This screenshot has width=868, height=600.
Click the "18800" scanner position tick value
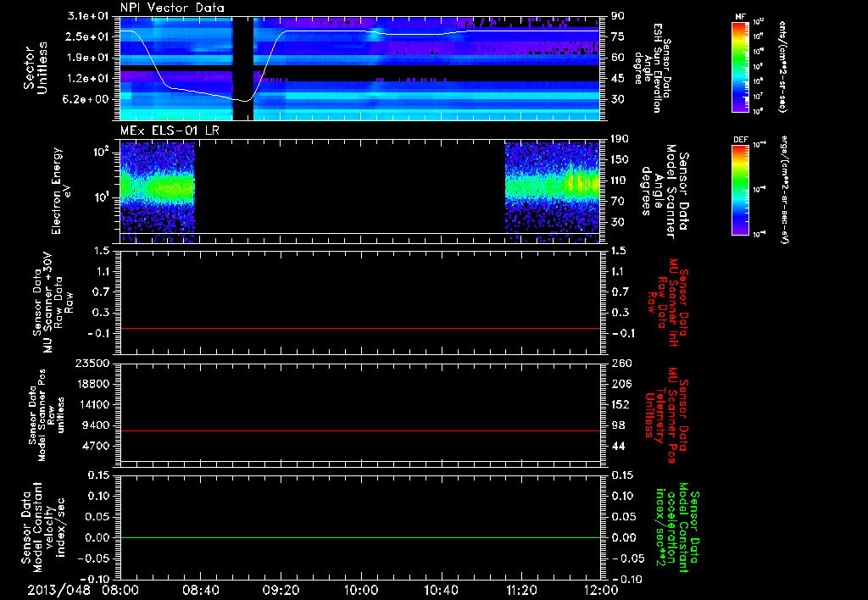[93, 384]
